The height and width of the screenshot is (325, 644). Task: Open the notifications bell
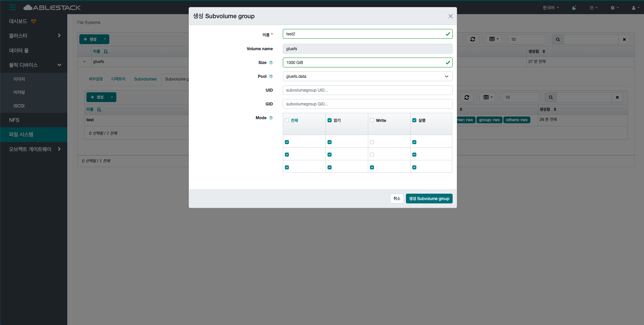tap(574, 8)
